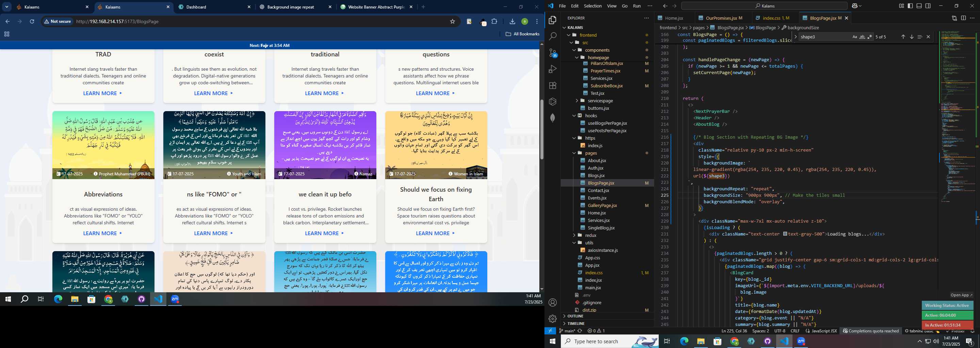Switch to the Home.jsx editor tab
Viewport: 980px width, 348px height.
point(674,18)
